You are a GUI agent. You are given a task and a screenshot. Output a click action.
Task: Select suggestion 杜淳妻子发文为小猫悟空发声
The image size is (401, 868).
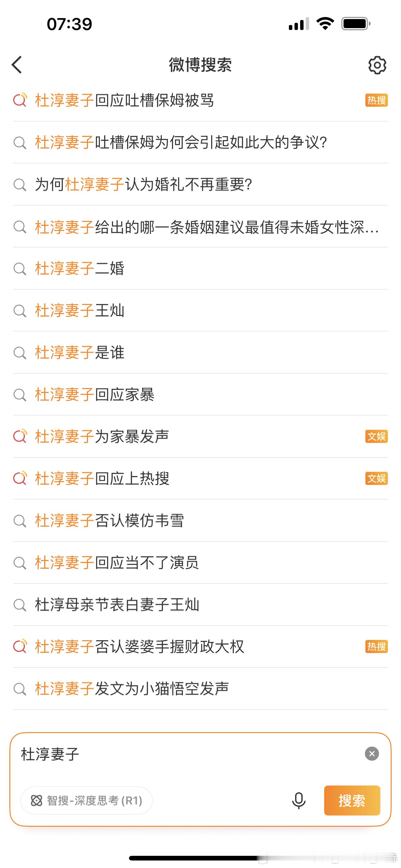200,689
